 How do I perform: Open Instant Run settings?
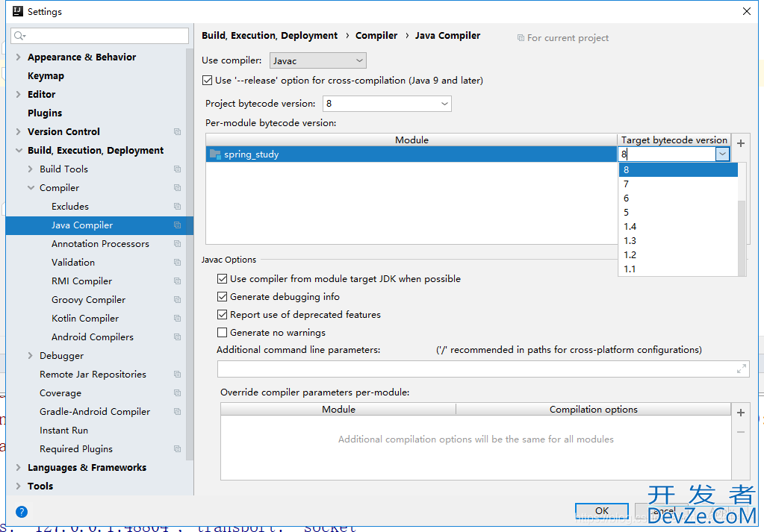coord(63,431)
